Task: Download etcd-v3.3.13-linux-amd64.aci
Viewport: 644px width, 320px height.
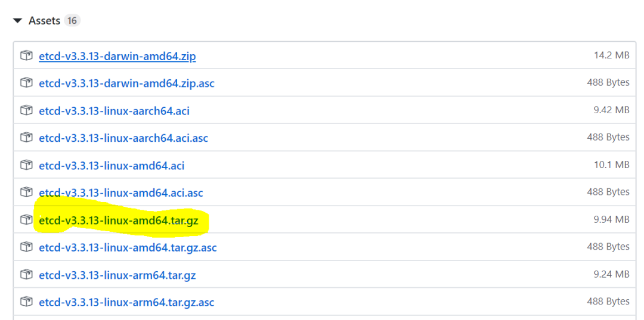Action: 112,165
